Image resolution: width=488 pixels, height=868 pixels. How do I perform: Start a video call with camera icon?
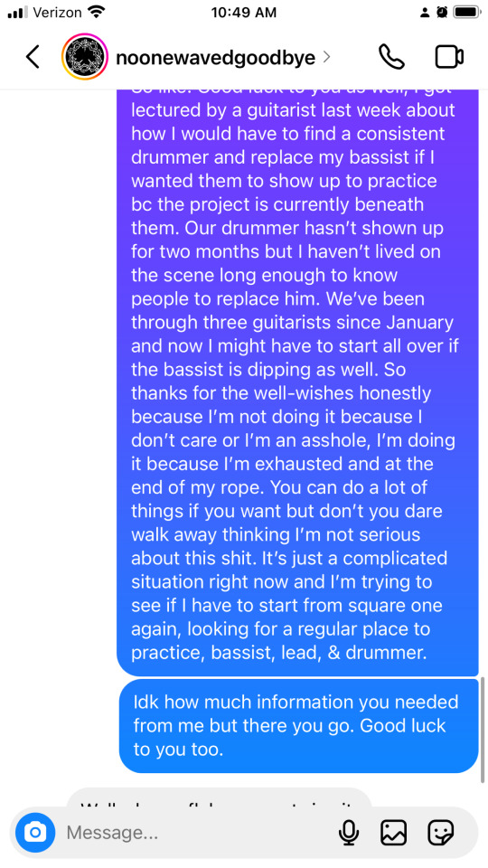pyautogui.click(x=449, y=57)
